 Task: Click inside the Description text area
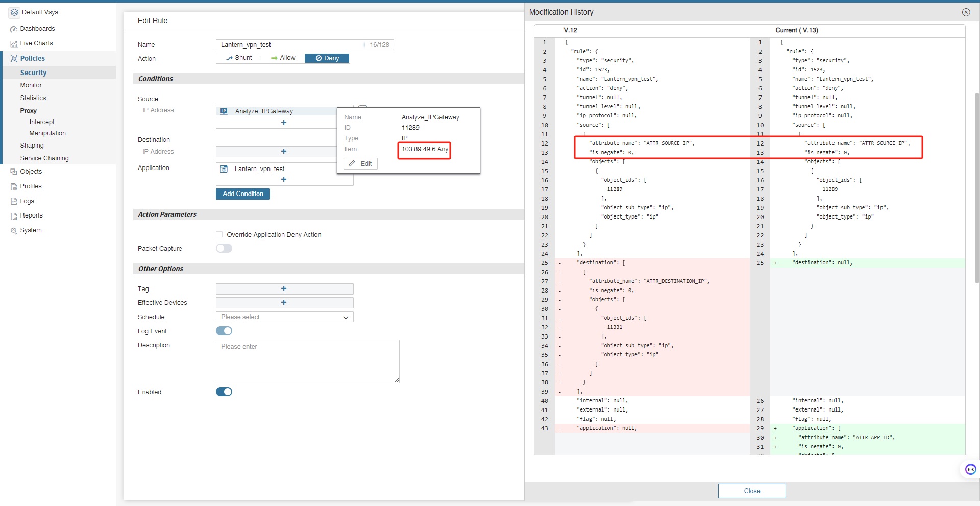tap(307, 362)
